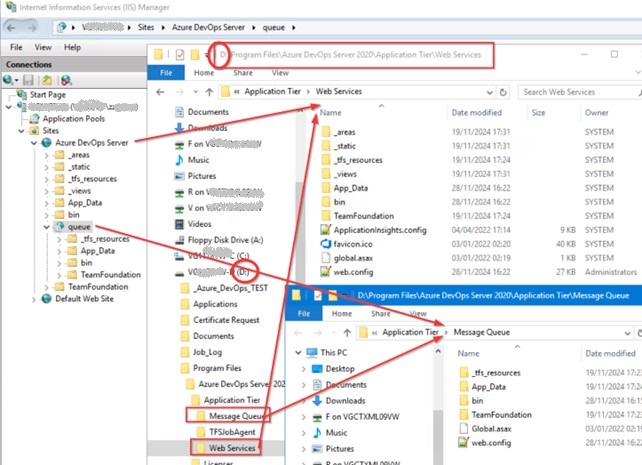Expand the TeamFoundation node under queue
Screen dimensions: 642x465
pyautogui.click(x=58, y=275)
